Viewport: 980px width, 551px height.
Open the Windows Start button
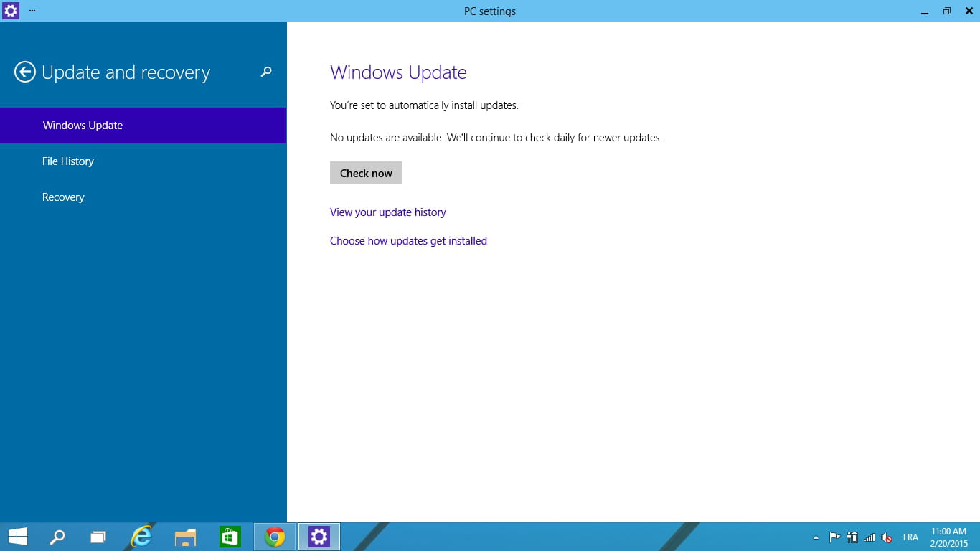[x=17, y=537]
